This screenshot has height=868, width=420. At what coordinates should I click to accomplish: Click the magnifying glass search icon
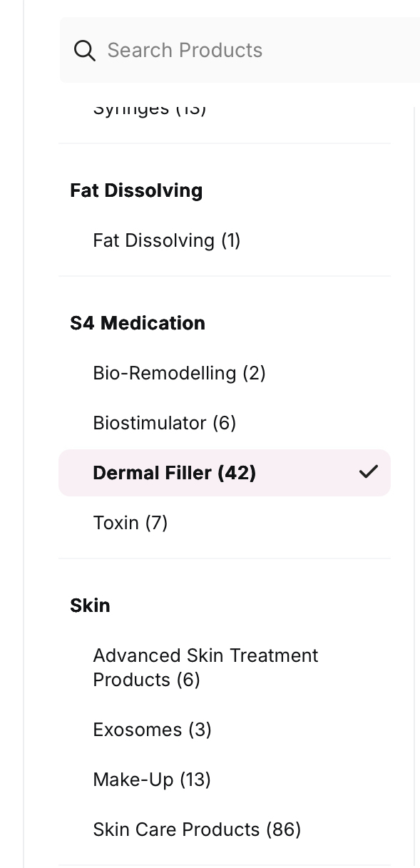click(x=85, y=51)
